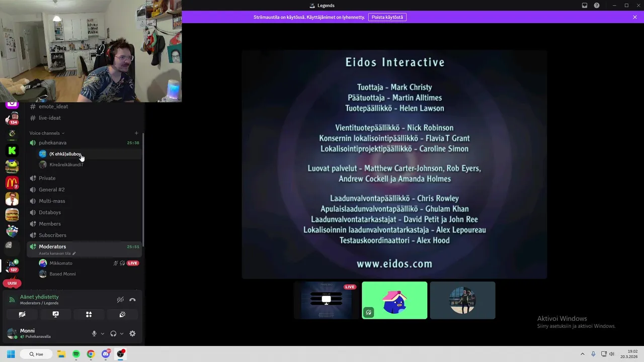The width and height of the screenshot is (644, 362).
Task: Open taskbar volume control
Action: pyautogui.click(x=612, y=354)
